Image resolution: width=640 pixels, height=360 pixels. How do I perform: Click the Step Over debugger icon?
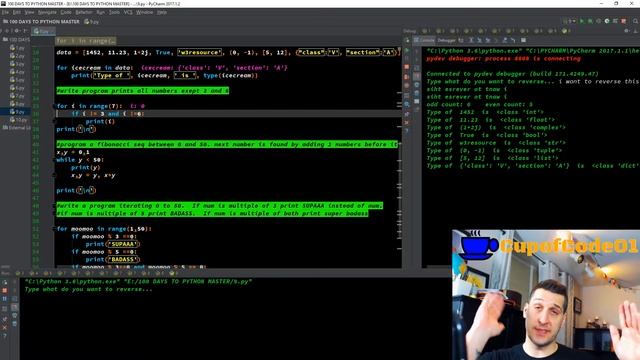[471, 40]
